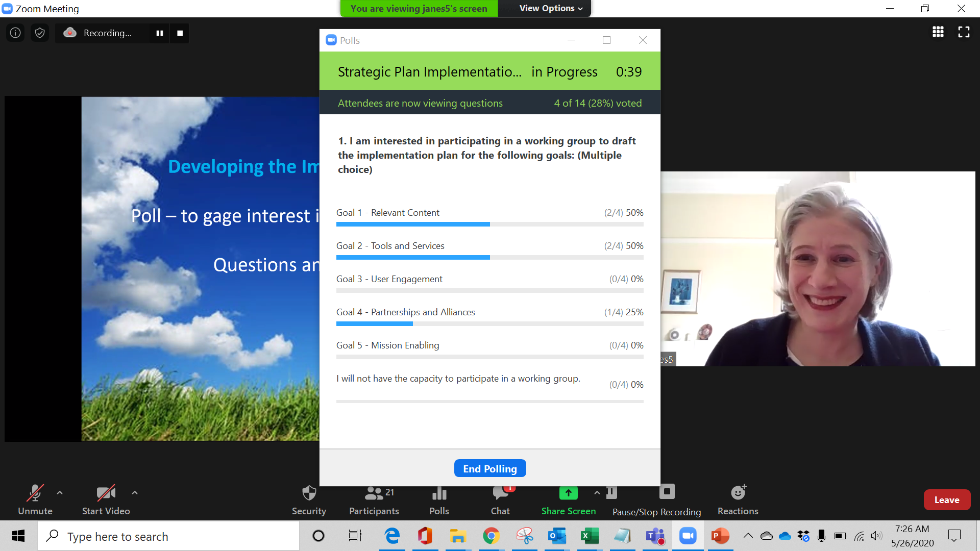Click the End Polling button
The width and height of the screenshot is (980, 551).
click(x=489, y=468)
